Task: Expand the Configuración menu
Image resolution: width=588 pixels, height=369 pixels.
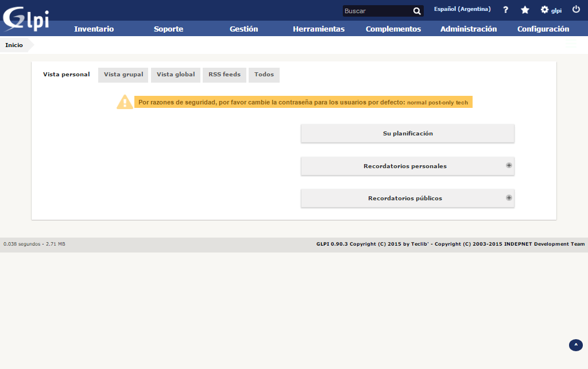Action: point(543,29)
